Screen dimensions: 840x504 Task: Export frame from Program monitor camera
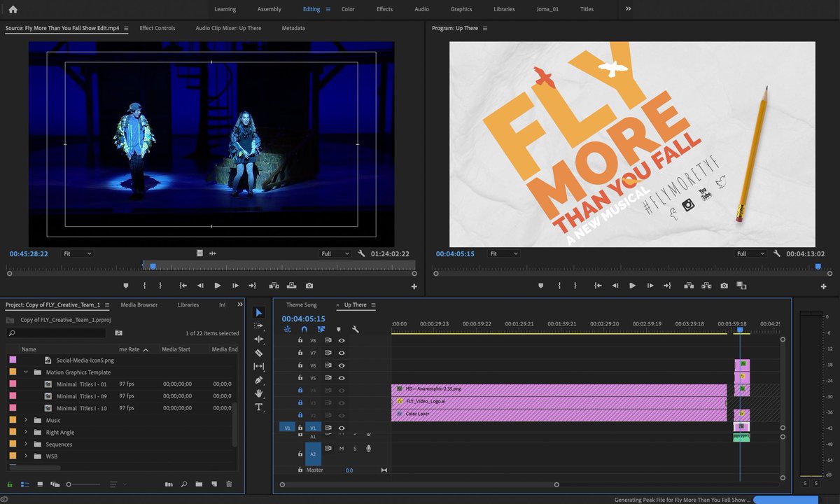click(724, 286)
